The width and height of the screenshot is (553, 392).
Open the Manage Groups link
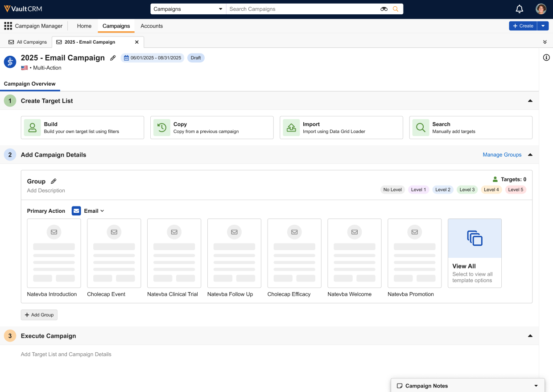pos(502,155)
